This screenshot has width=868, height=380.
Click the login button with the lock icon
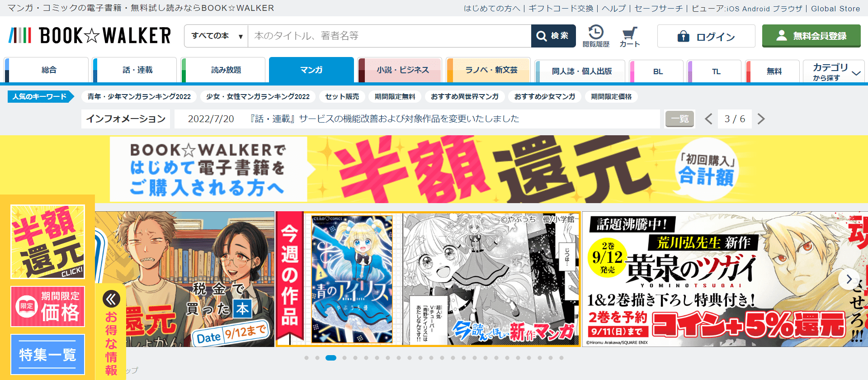click(706, 36)
